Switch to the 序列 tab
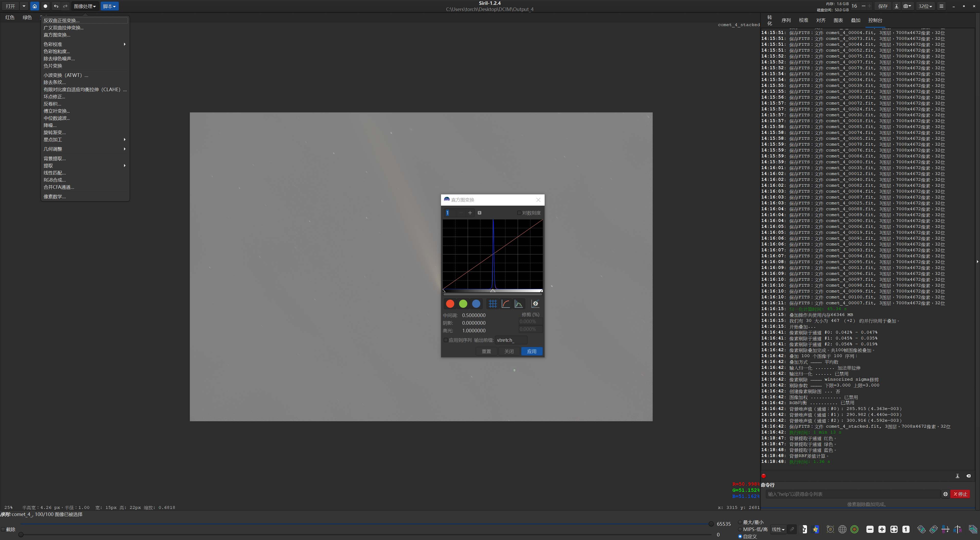Viewport: 980px width, 540px height. coord(786,20)
